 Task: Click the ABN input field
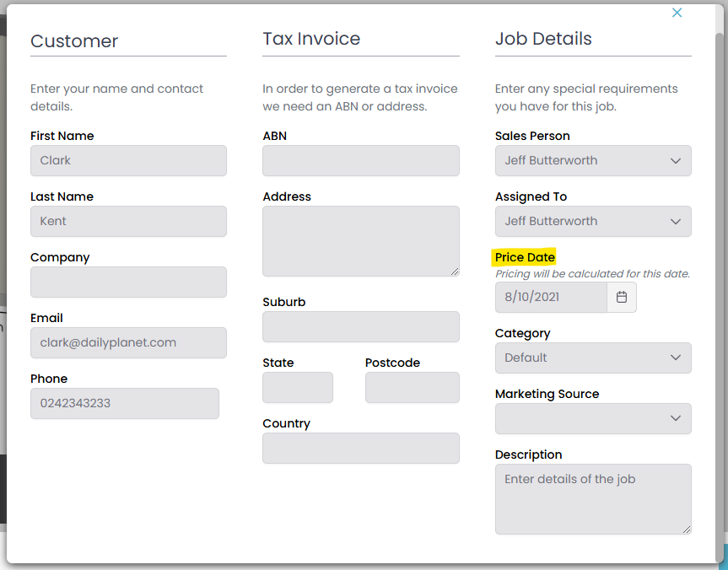[361, 160]
